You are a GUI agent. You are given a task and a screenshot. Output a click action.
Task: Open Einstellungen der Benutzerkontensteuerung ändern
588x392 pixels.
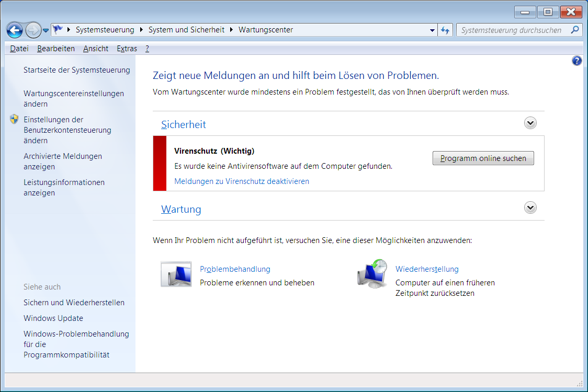pyautogui.click(x=67, y=130)
